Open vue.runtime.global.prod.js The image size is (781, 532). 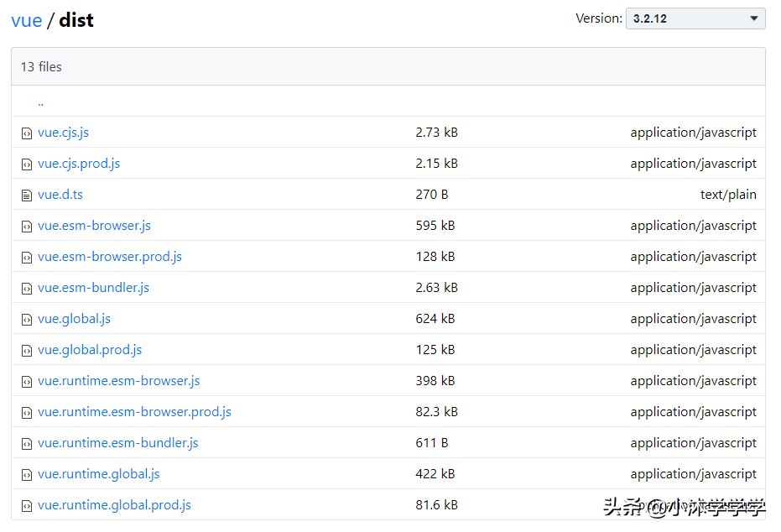point(114,504)
